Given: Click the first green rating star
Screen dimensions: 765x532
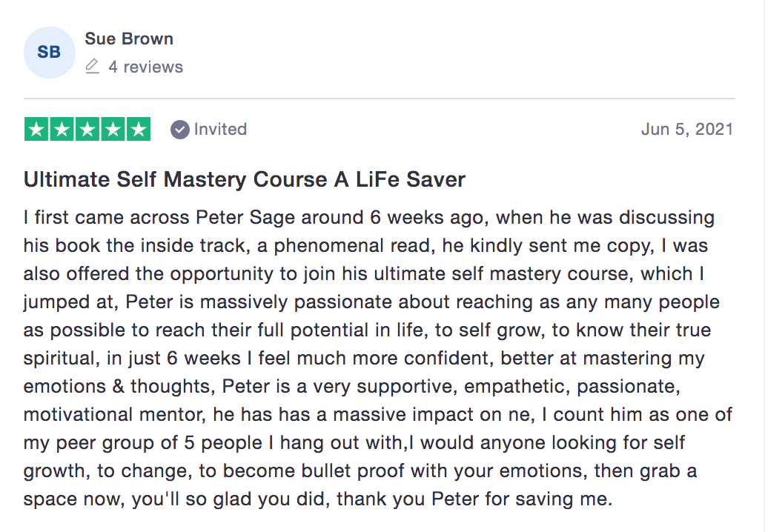Looking at the screenshot, I should (37, 130).
